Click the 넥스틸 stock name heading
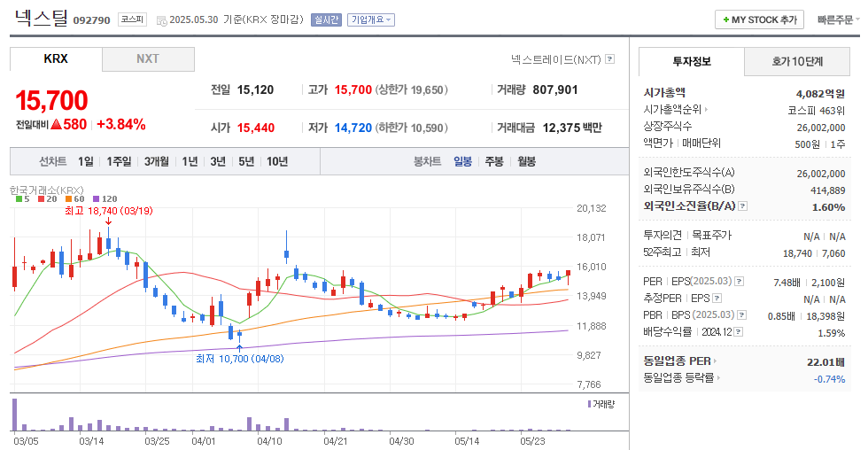The height and width of the screenshot is (450, 868). click(41, 18)
